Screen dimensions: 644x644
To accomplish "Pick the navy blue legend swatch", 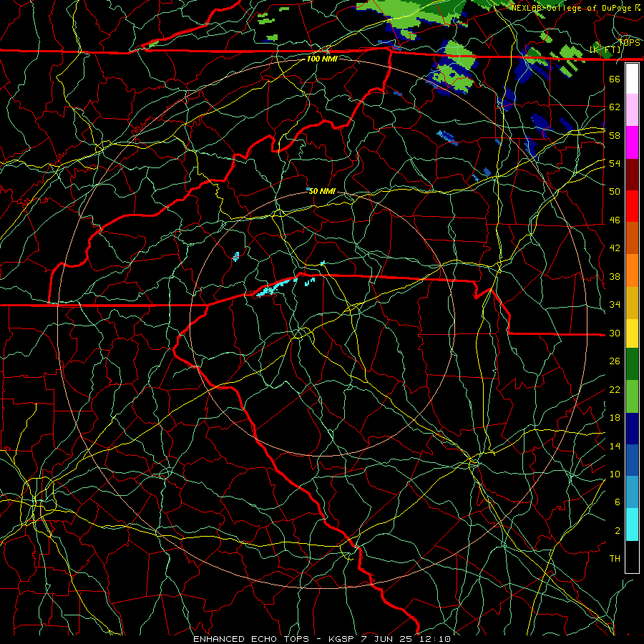I will [x=632, y=429].
